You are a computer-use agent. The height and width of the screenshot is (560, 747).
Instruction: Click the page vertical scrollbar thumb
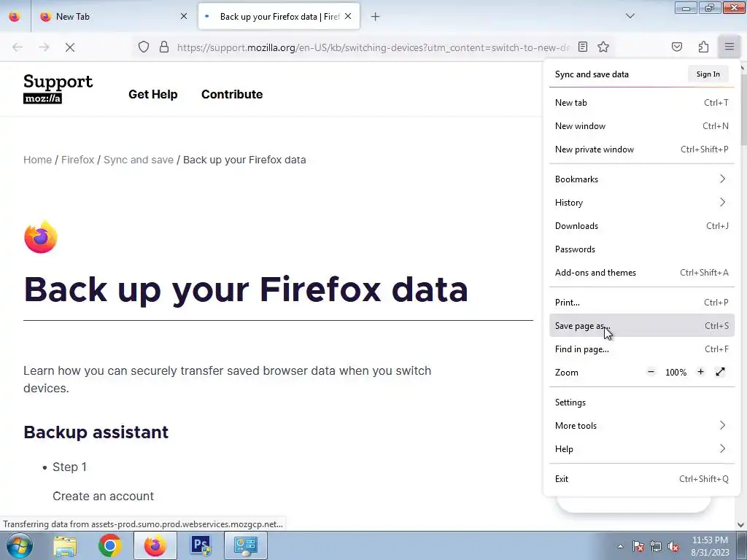[x=742, y=109]
